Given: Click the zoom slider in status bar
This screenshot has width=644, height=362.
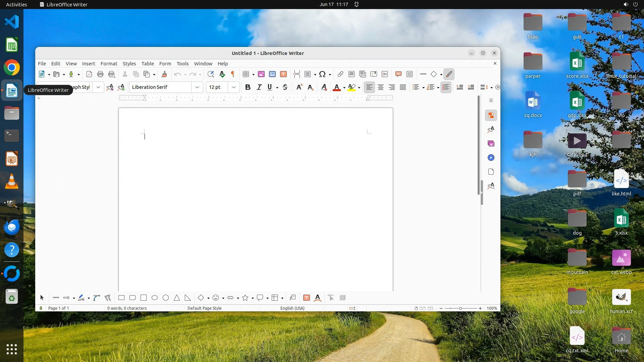Looking at the screenshot, I should coord(461,308).
